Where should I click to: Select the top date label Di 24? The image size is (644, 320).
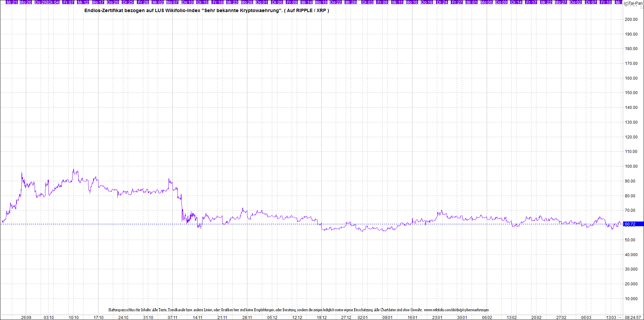[x=442, y=2]
